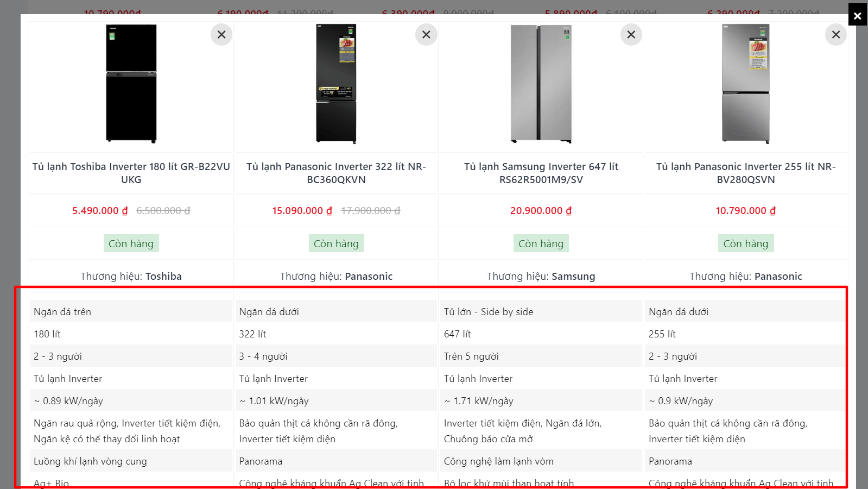Viewport: 868px width, 489px height.
Task: Click Còn hàng badge under Samsung fridge
Action: pyautogui.click(x=541, y=243)
